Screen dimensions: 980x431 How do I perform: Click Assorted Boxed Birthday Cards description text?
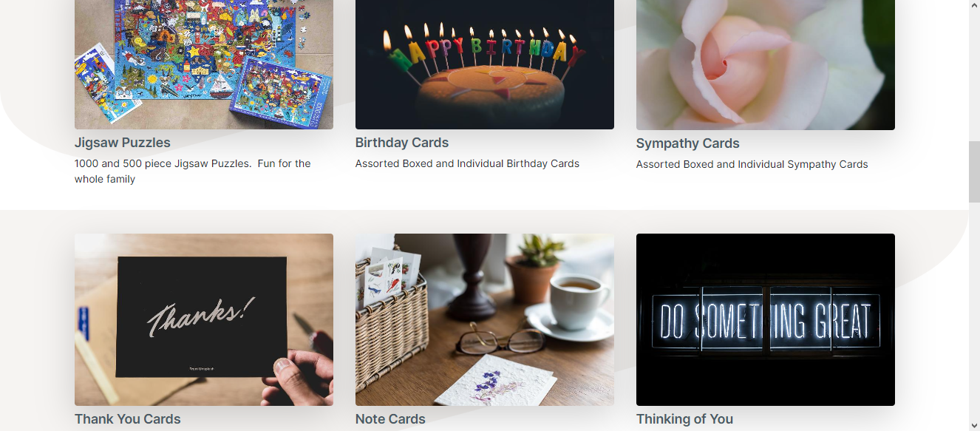(x=467, y=163)
